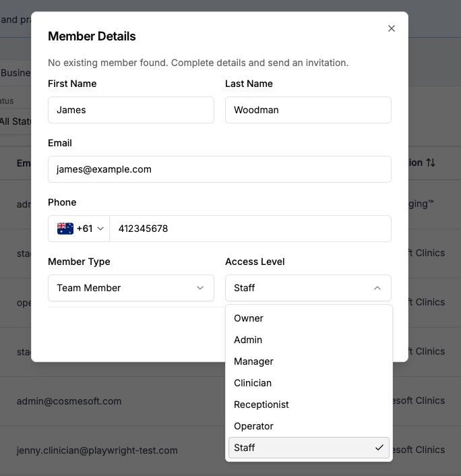
Task: Open the +61 country code selector
Action: [x=80, y=229]
